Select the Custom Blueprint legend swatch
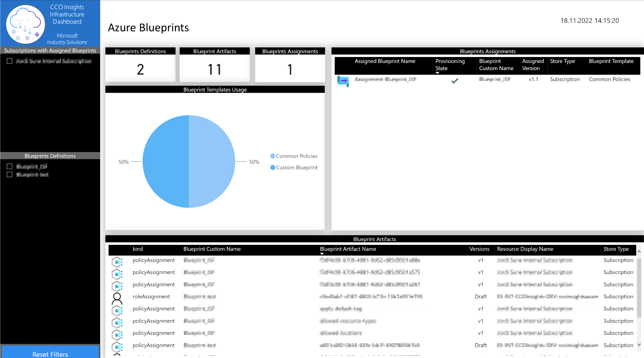The height and width of the screenshot is (358, 644). coord(273,167)
